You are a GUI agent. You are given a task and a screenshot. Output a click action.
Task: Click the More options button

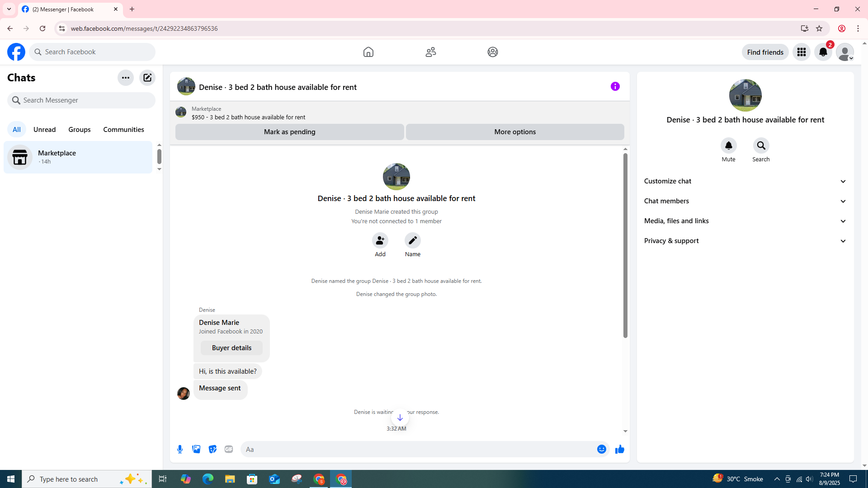515,132
